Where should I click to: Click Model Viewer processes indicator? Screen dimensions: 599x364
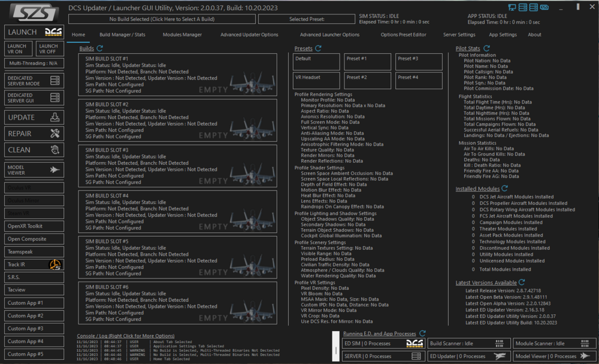pyautogui.click(x=554, y=356)
